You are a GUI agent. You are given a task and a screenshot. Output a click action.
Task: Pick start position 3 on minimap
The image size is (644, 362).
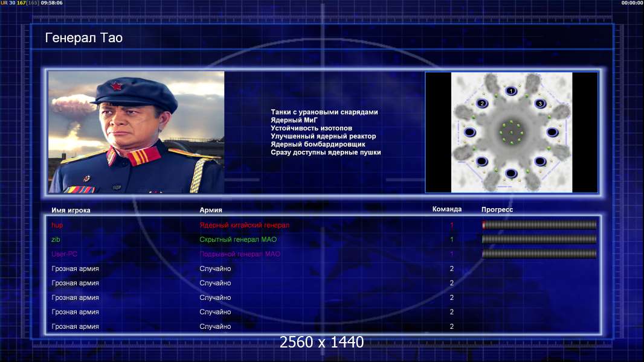540,104
